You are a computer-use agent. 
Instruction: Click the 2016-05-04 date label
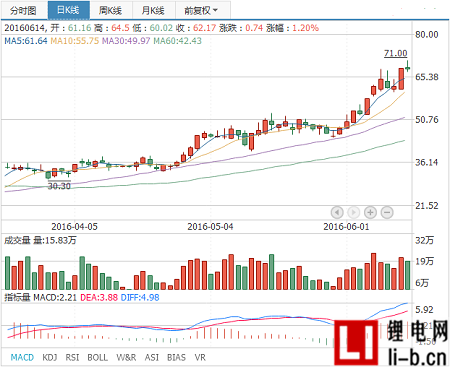click(x=210, y=227)
